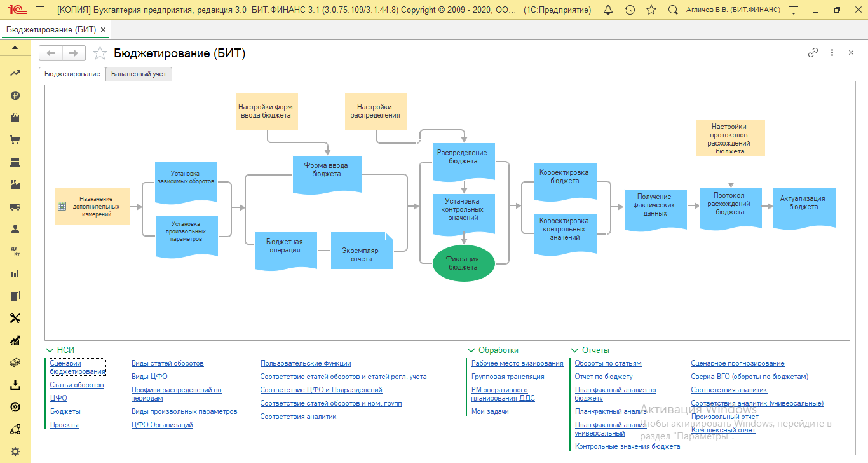The width and height of the screenshot is (868, 463).
Task: Go back with the left arrow button
Action: coord(51,53)
